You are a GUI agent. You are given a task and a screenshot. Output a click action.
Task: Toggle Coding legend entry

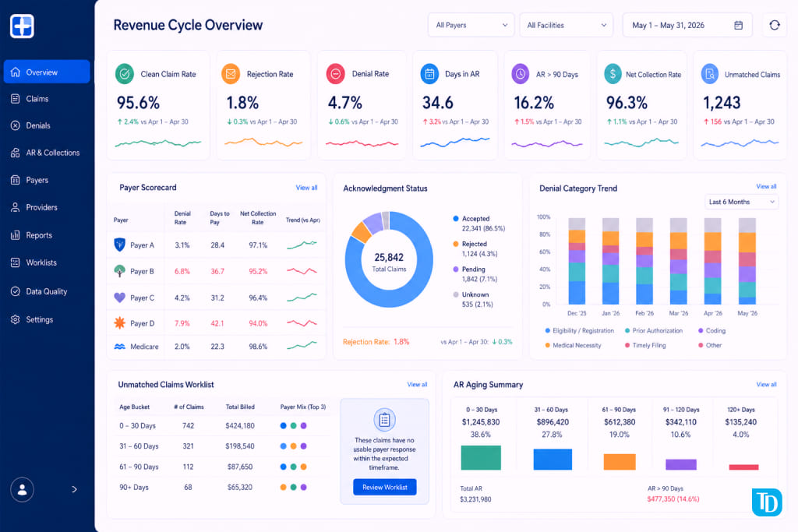click(x=712, y=330)
